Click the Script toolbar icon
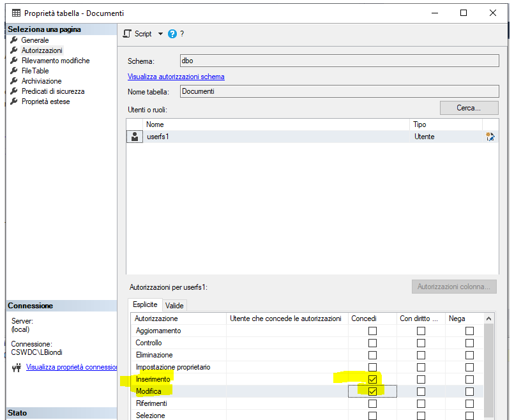 point(128,33)
